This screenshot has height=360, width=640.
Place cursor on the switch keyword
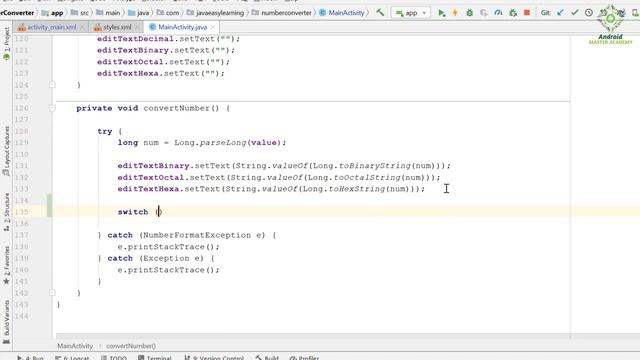pos(133,212)
